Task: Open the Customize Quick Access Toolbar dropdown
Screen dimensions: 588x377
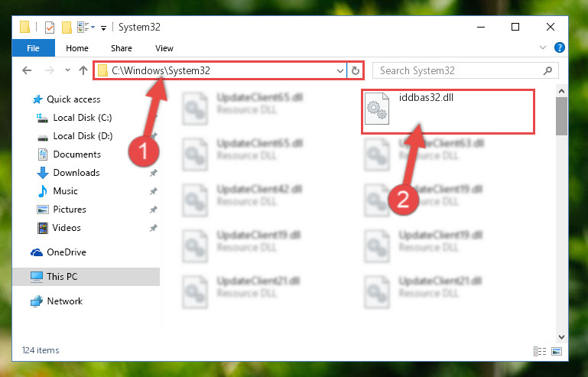Action: pyautogui.click(x=103, y=28)
